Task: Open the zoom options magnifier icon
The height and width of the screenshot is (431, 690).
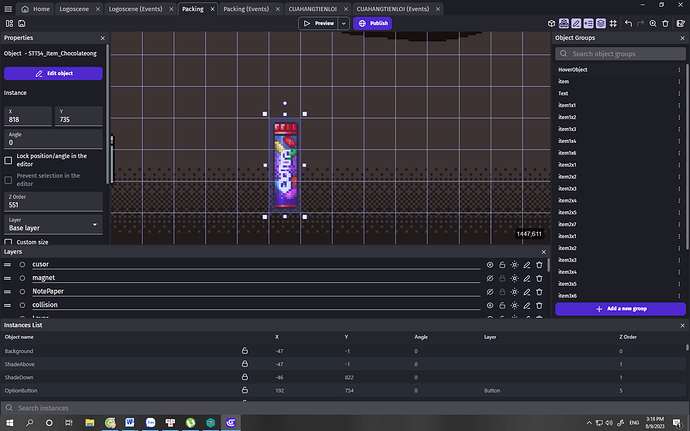Action: pyautogui.click(x=653, y=23)
